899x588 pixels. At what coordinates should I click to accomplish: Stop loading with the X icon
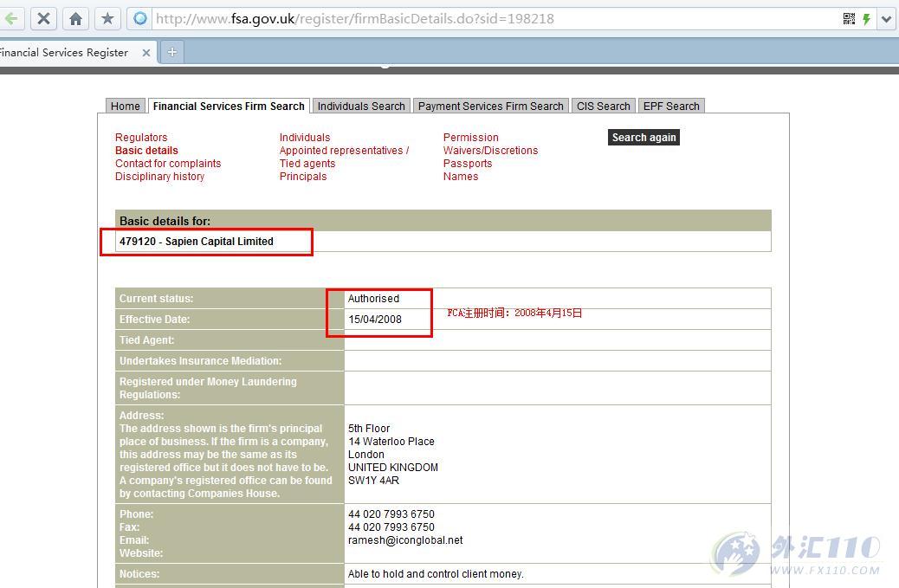point(43,19)
